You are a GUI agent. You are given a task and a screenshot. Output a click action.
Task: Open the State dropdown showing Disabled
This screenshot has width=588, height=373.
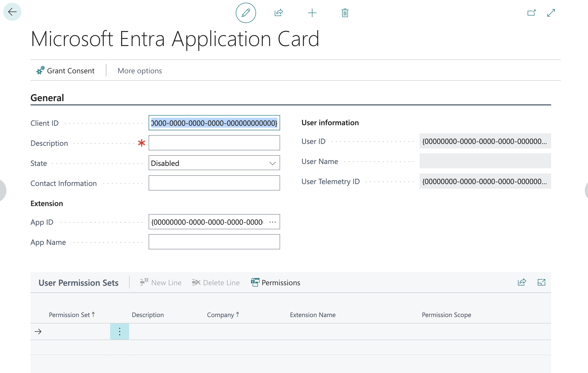pyautogui.click(x=214, y=163)
